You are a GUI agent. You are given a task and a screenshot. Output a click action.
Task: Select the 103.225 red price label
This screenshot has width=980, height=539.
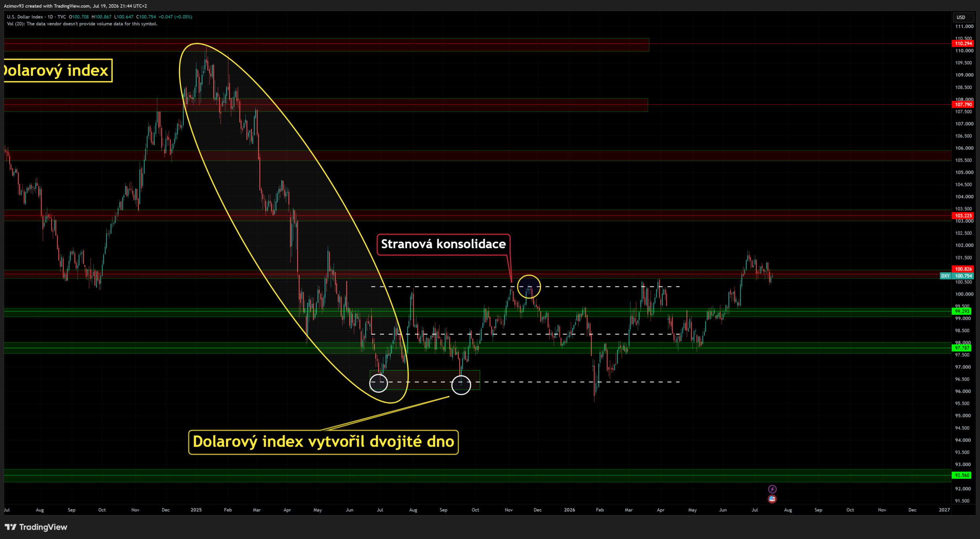[963, 216]
